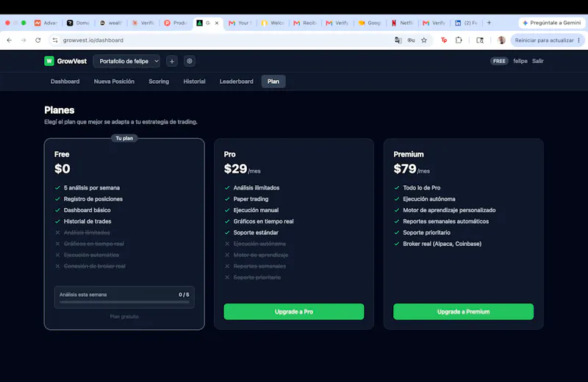
Task: Open a new browser tab
Action: point(489,23)
